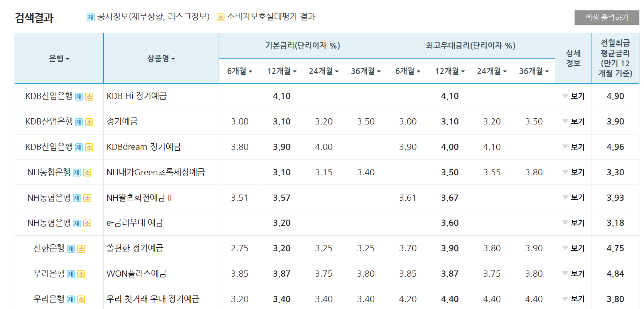Expand 보기 details for 쏠편한 정기예금
The width and height of the screenshot is (644, 309).
tap(573, 249)
